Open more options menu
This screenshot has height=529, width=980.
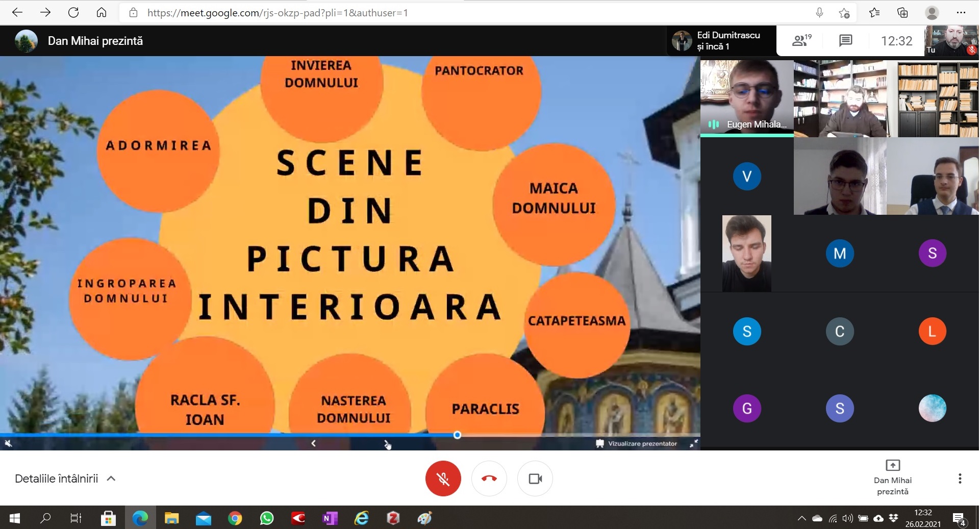pos(960,478)
